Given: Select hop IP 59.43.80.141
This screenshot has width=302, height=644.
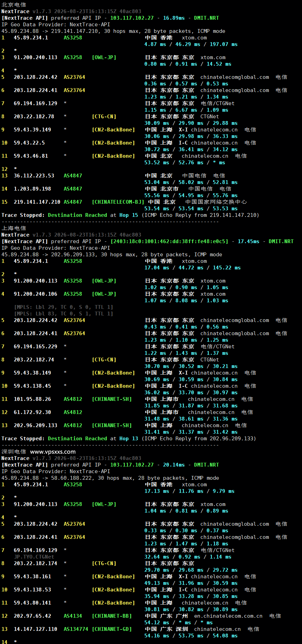Looking at the screenshot, I should [32, 603].
